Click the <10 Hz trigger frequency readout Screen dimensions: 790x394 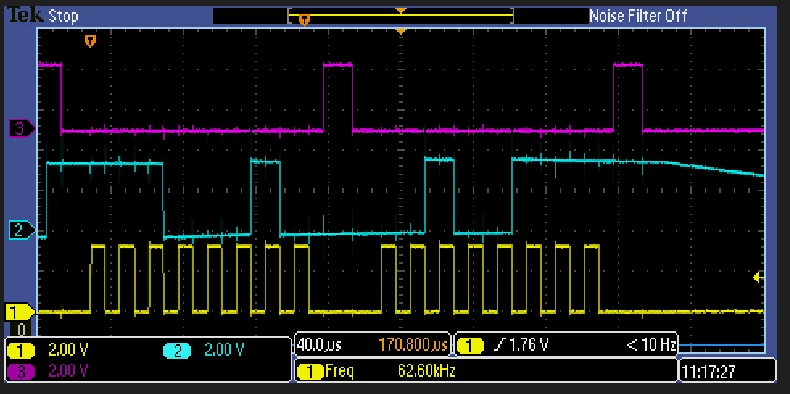pyautogui.click(x=651, y=345)
